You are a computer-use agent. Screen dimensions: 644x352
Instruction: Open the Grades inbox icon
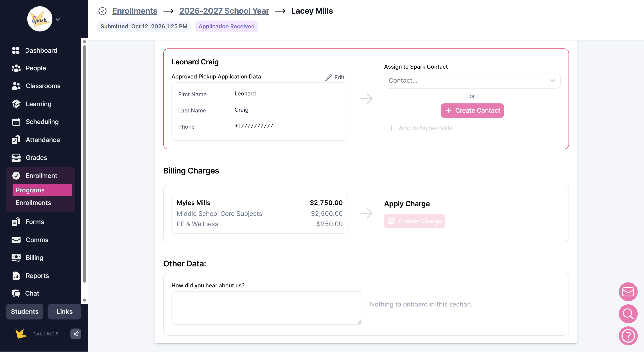pos(16,158)
